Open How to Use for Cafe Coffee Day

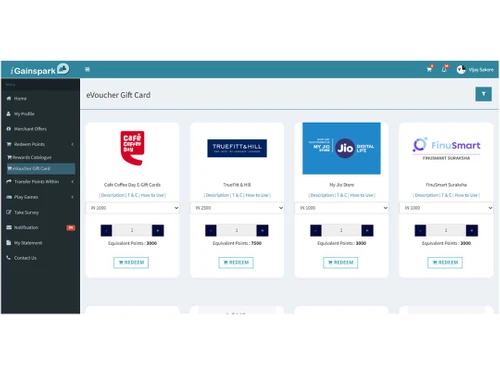152,195
